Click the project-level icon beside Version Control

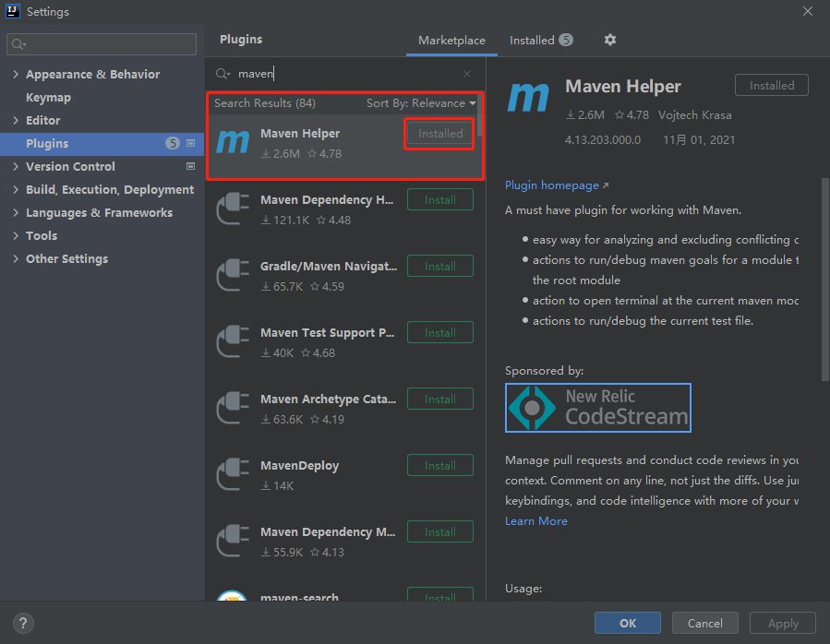pos(190,166)
